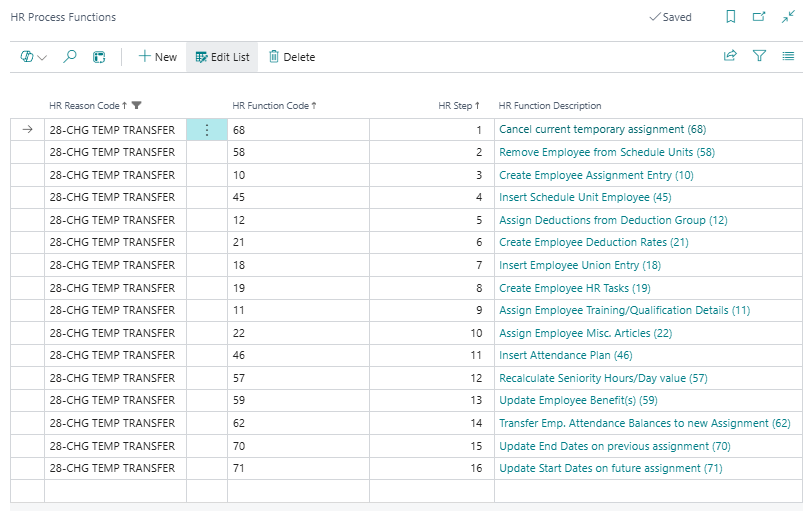This screenshot has height=511, width=812.
Task: Select function code cell 57
Action: (x=298, y=378)
